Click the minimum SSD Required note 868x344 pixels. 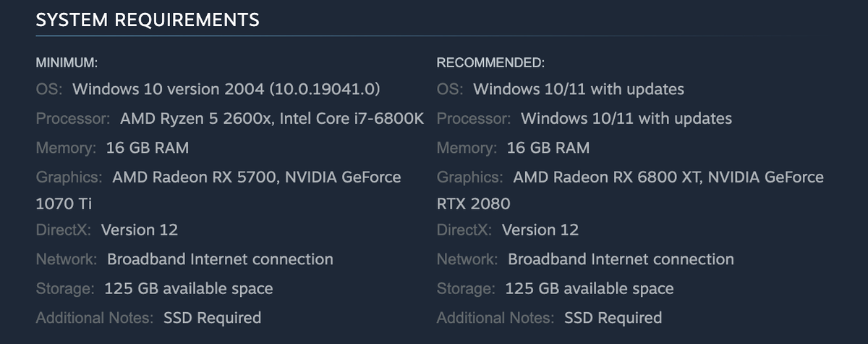(212, 318)
